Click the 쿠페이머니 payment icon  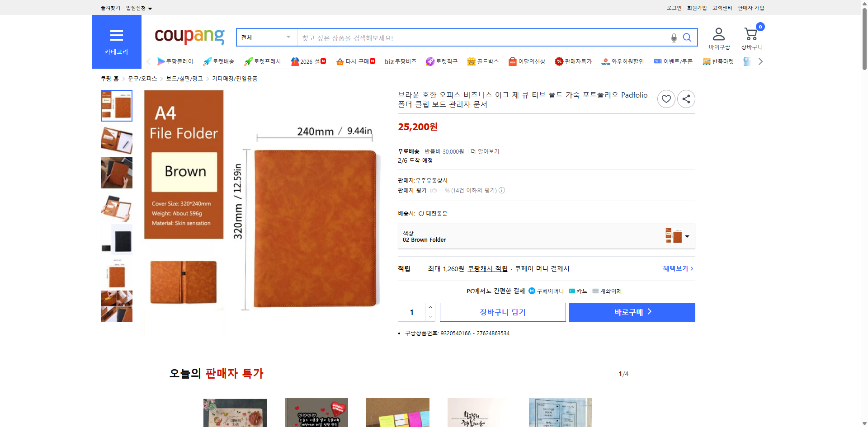coord(531,291)
